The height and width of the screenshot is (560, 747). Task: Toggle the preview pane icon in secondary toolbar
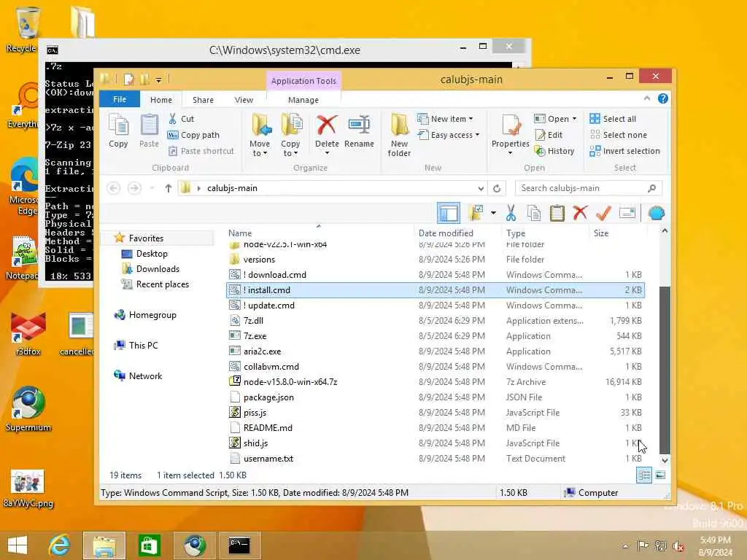click(x=449, y=213)
